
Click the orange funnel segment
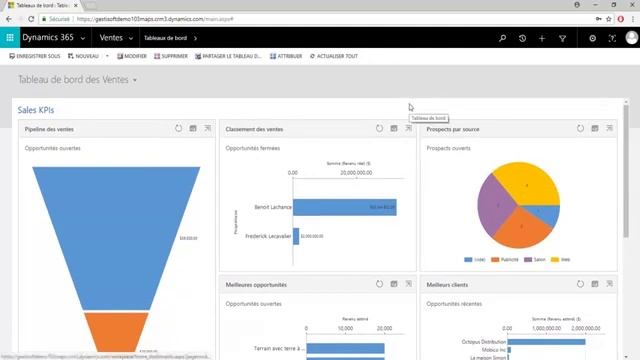pos(116,331)
